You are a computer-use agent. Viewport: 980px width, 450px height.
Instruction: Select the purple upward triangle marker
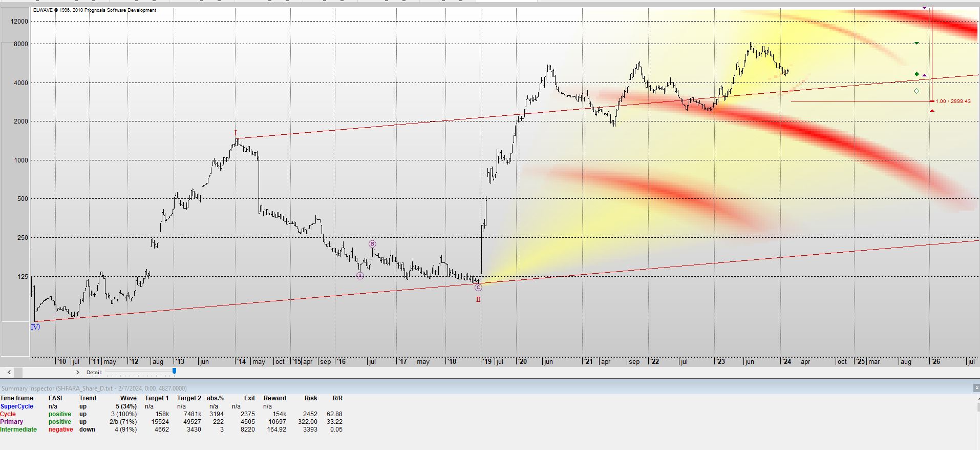point(924,75)
